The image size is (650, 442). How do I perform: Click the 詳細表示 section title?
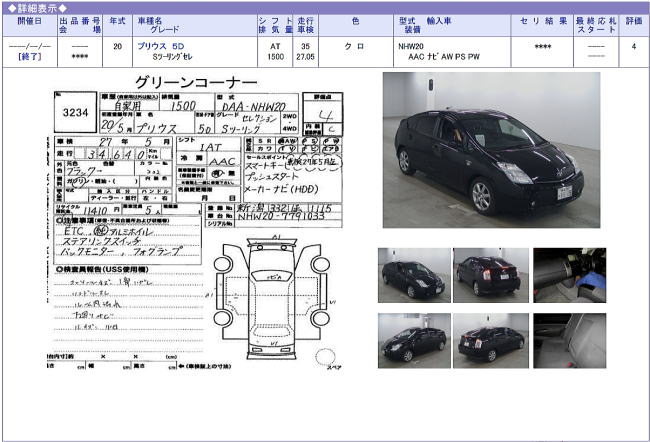click(x=37, y=8)
